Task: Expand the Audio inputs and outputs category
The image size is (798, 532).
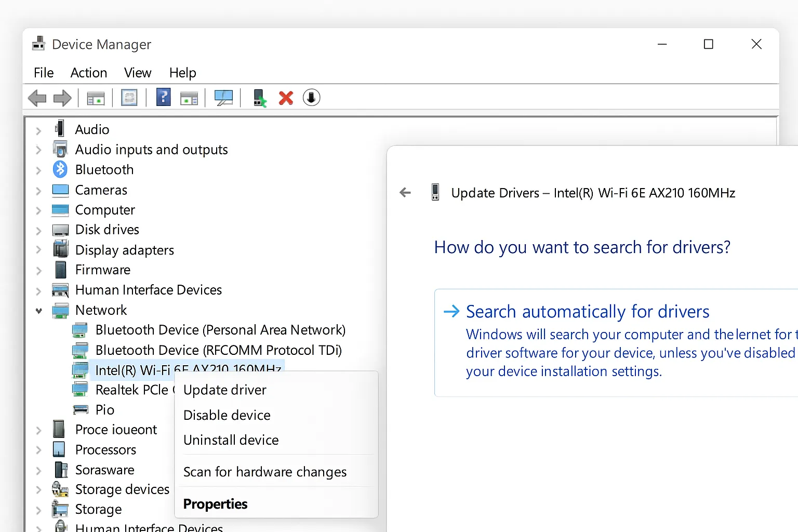Action: tap(38, 150)
